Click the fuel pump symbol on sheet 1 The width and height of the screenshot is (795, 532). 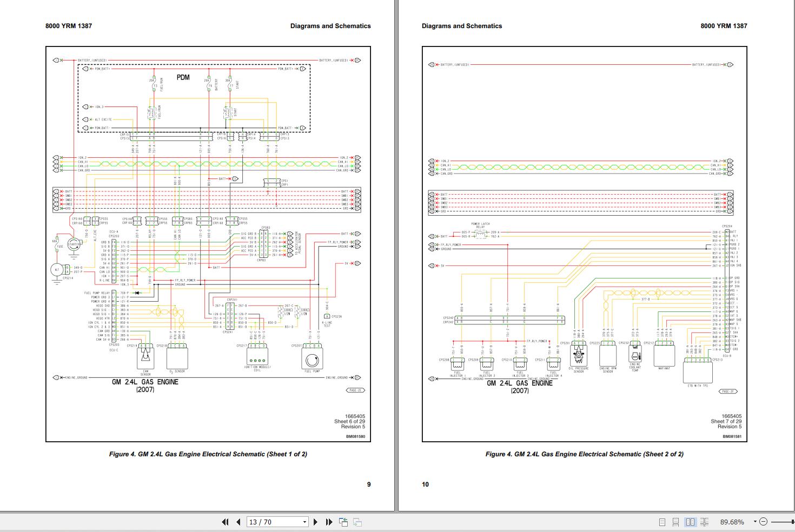coord(311,360)
